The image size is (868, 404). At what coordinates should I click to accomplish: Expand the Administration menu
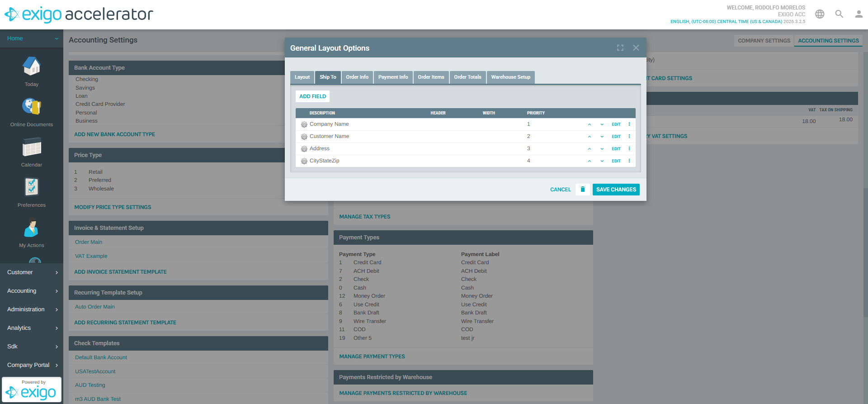pyautogui.click(x=32, y=309)
